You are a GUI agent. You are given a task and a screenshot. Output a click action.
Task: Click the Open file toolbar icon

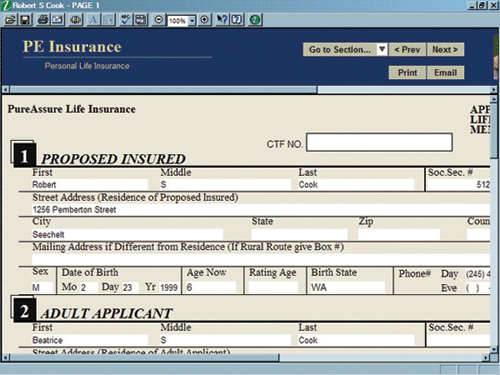coord(10,20)
